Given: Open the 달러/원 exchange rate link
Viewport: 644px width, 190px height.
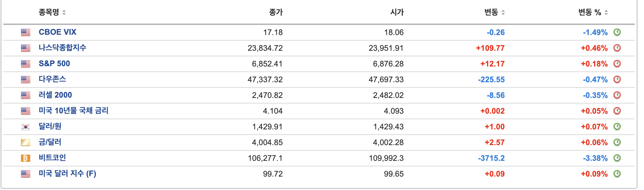Looking at the screenshot, I should coord(50,126).
